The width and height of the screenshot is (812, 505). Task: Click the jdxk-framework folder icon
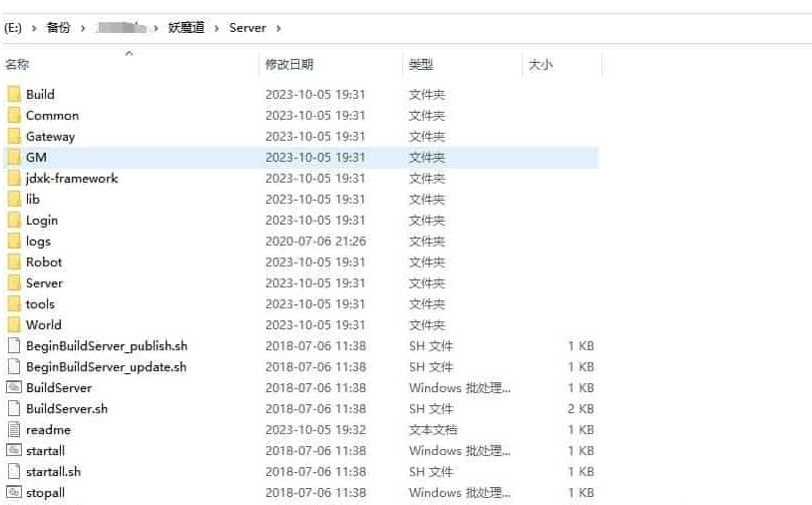point(15,179)
